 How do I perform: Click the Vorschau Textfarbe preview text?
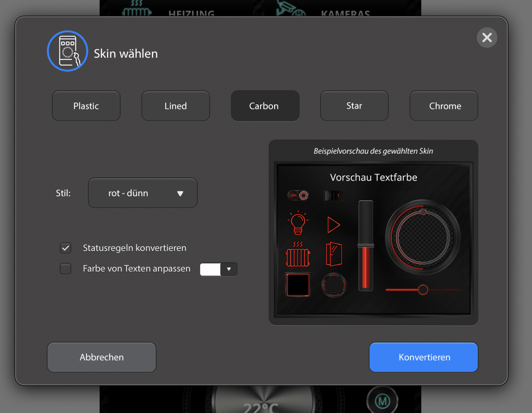373,177
